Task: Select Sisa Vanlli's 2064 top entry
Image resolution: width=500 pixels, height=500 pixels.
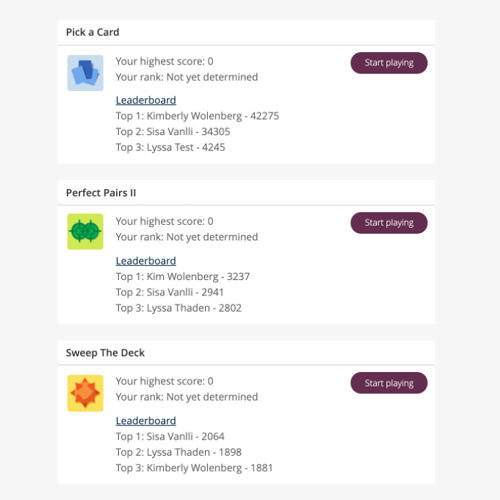Action: [170, 436]
